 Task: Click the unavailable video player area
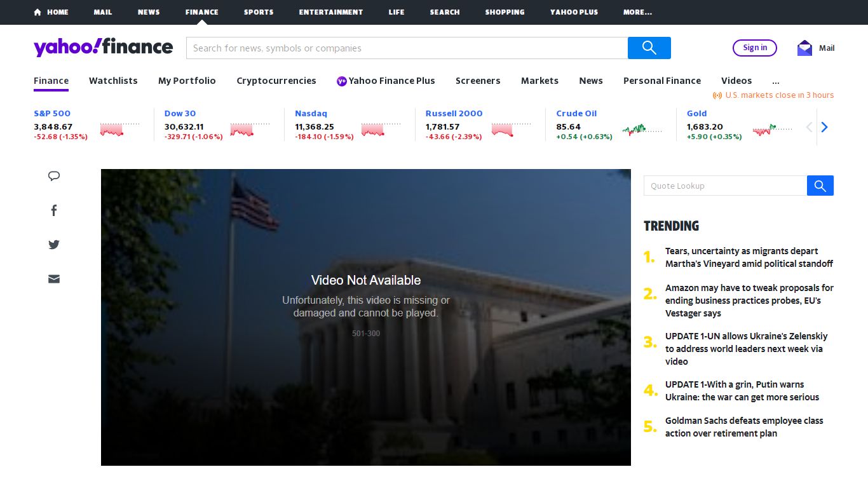click(x=366, y=317)
